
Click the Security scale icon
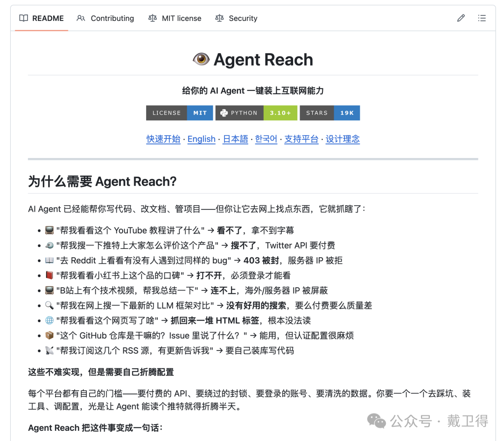(219, 18)
